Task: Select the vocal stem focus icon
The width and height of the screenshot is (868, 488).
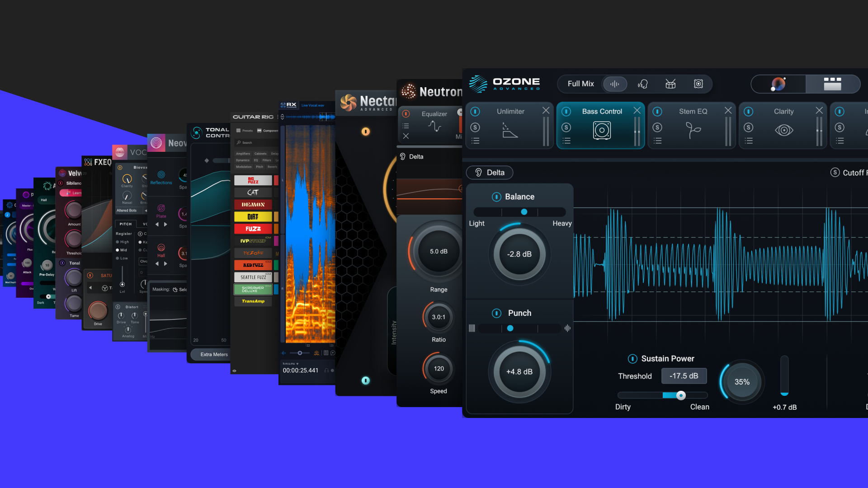Action: (x=642, y=84)
